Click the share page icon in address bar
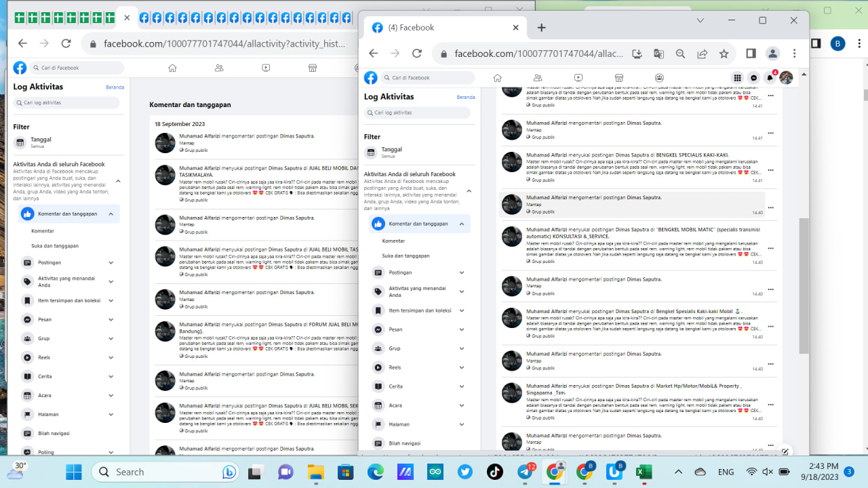 pos(702,54)
